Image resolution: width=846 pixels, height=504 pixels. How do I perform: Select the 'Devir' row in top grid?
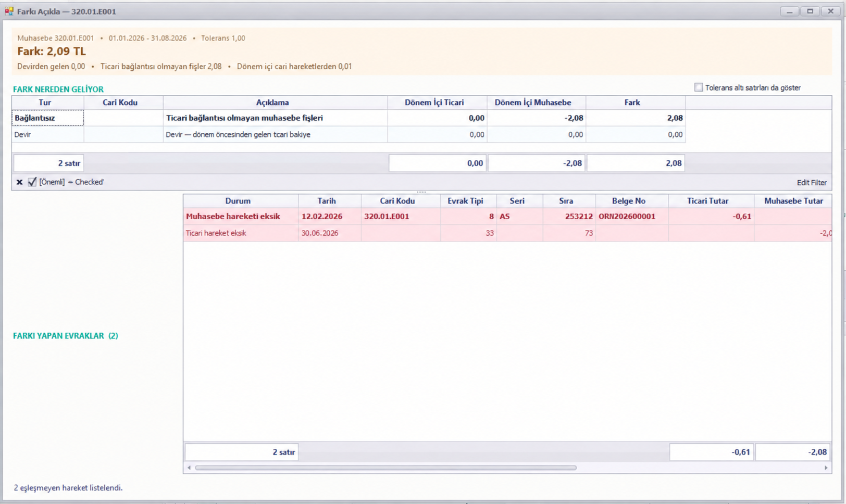tap(349, 134)
